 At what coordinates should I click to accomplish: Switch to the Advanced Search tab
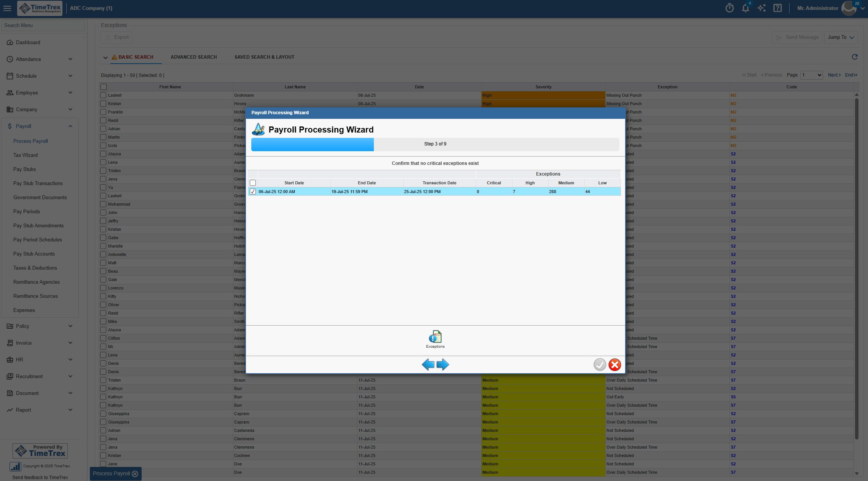(193, 57)
